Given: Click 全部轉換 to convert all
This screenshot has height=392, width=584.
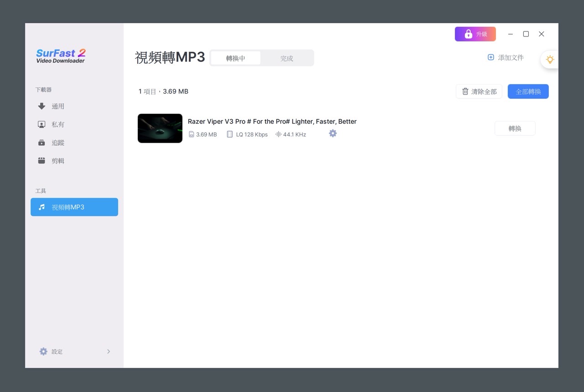Looking at the screenshot, I should point(528,92).
